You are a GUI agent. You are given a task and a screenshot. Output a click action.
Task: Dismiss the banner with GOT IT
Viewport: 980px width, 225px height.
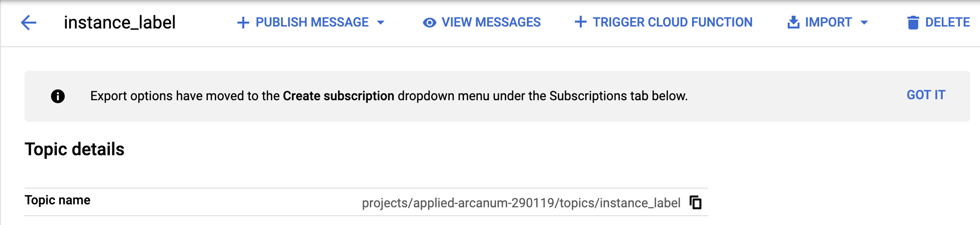(926, 95)
